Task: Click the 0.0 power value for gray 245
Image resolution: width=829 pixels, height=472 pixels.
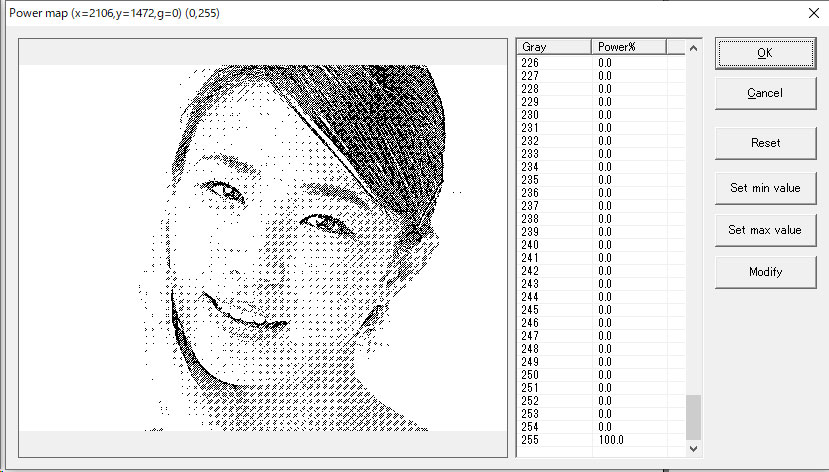Action: tap(605, 310)
